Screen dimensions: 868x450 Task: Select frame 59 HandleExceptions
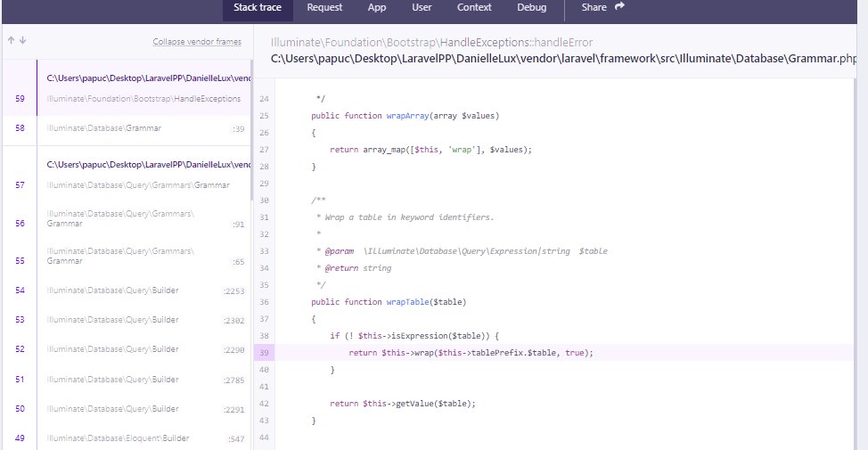pos(134,98)
